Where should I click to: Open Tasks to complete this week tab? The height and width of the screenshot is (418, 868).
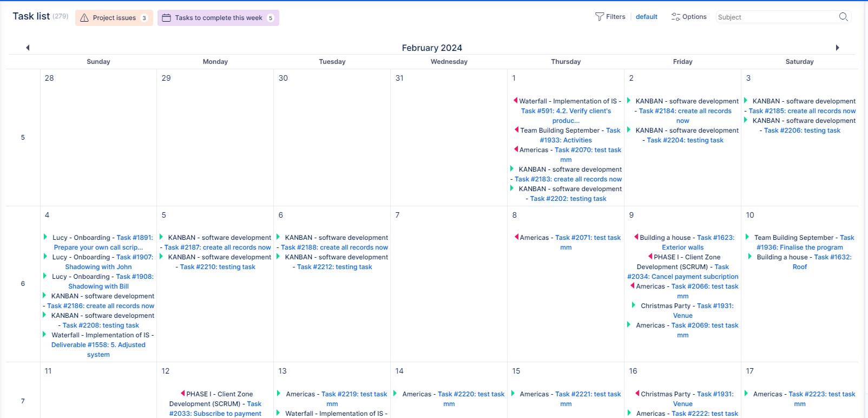click(x=219, y=18)
